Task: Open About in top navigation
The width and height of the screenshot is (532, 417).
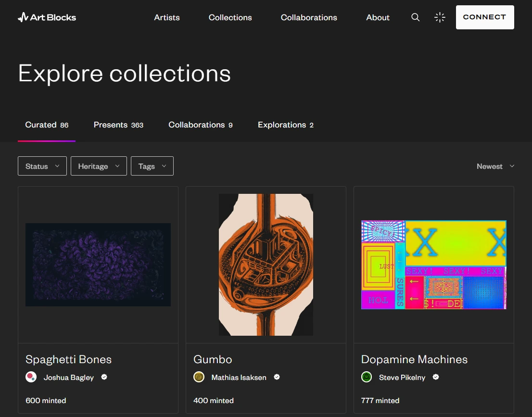Action: tap(378, 17)
